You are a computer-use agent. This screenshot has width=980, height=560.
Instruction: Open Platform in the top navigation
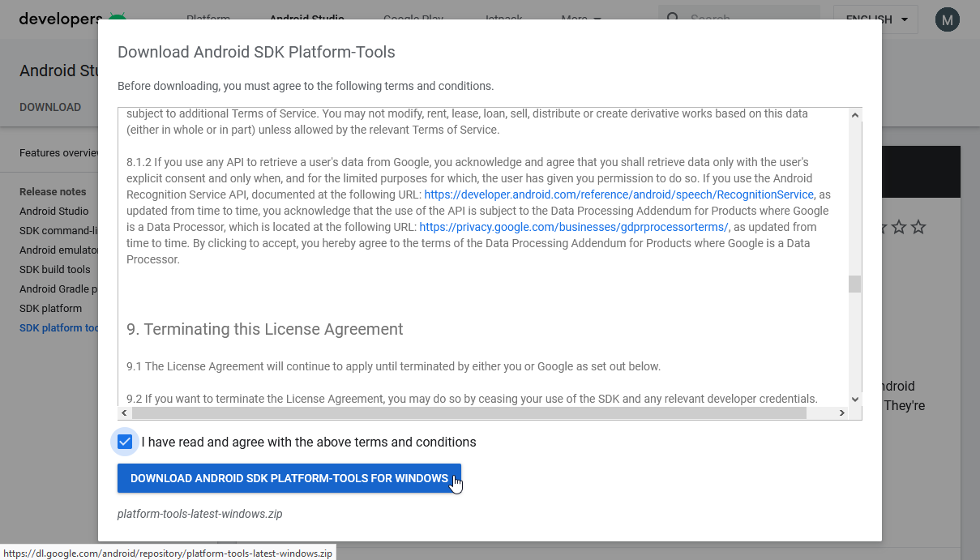[x=208, y=19]
